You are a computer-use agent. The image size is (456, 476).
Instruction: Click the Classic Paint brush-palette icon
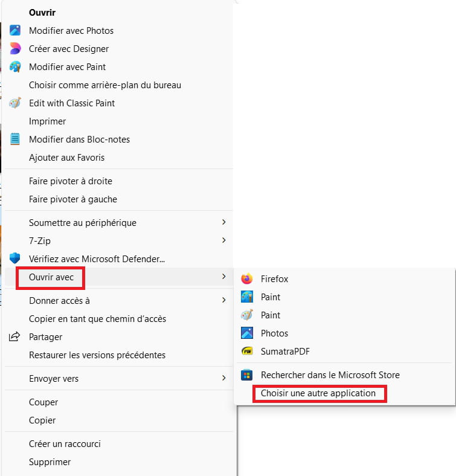(x=15, y=103)
